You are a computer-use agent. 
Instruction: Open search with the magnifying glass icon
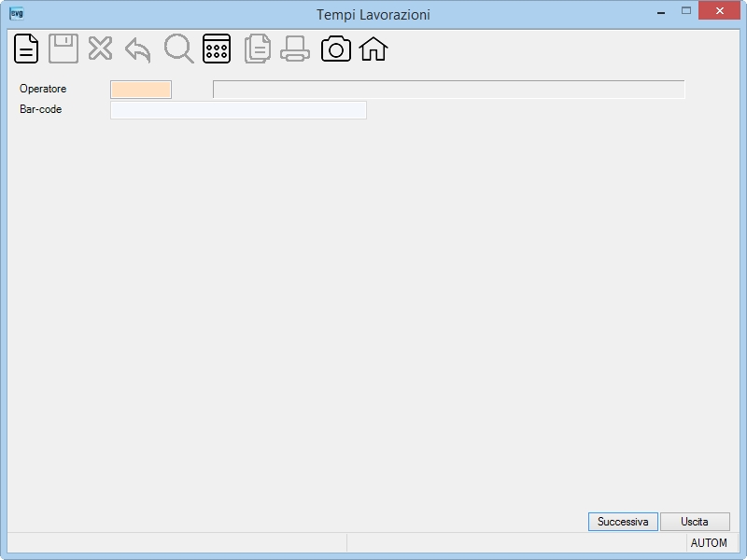pos(178,49)
